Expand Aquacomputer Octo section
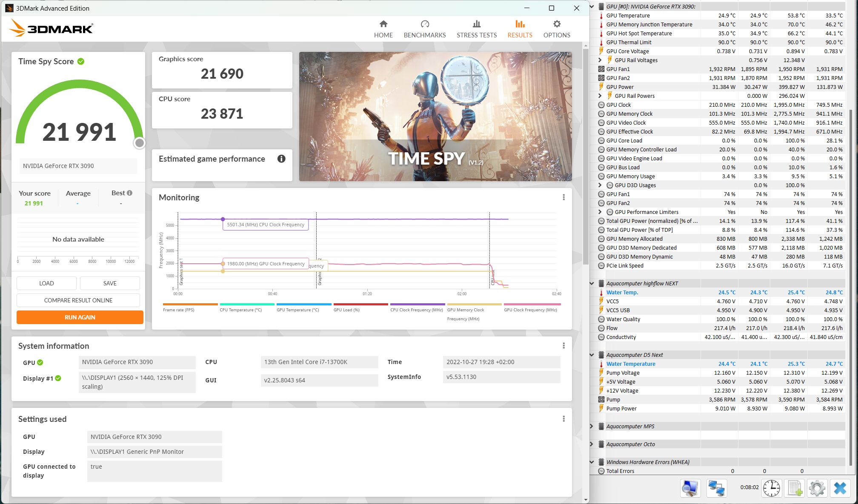This screenshot has width=858, height=504. 592,444
